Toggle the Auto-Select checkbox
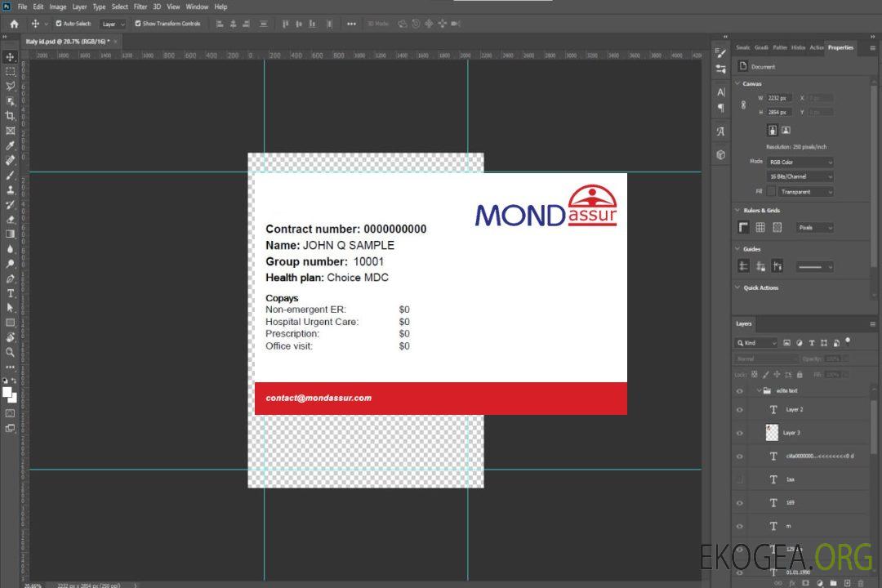Image resolution: width=882 pixels, height=588 pixels. (x=57, y=24)
